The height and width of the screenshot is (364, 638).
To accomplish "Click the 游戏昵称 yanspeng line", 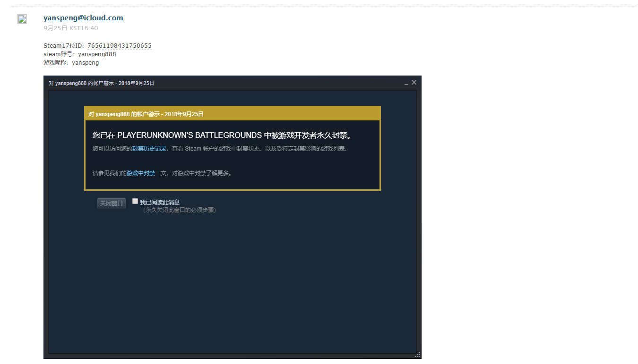I will point(71,63).
